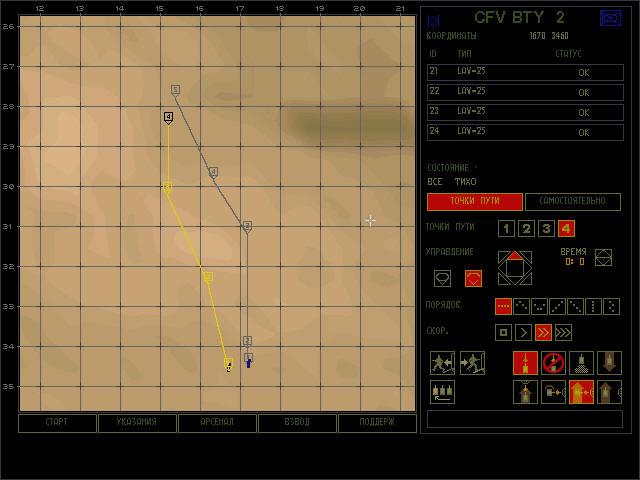
Task: Click the СТАРТ button
Action: [57, 423]
